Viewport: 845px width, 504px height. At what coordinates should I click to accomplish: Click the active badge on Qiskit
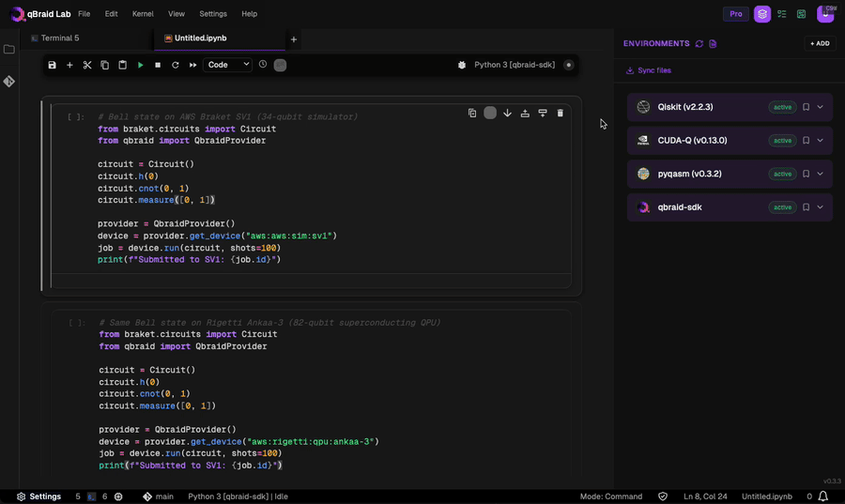[x=782, y=107]
